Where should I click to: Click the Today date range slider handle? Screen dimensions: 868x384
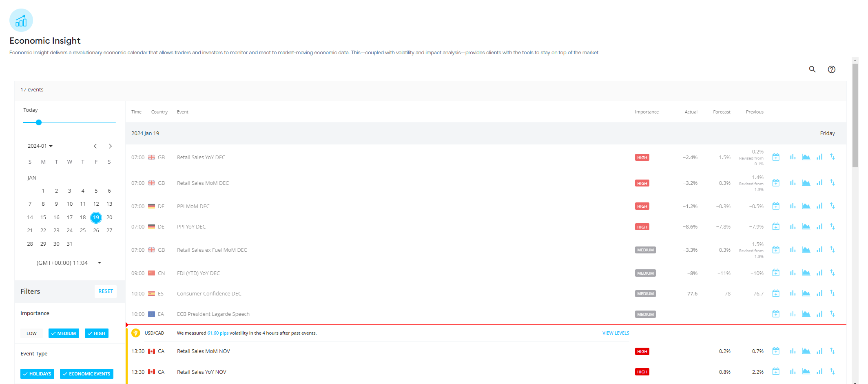39,122
